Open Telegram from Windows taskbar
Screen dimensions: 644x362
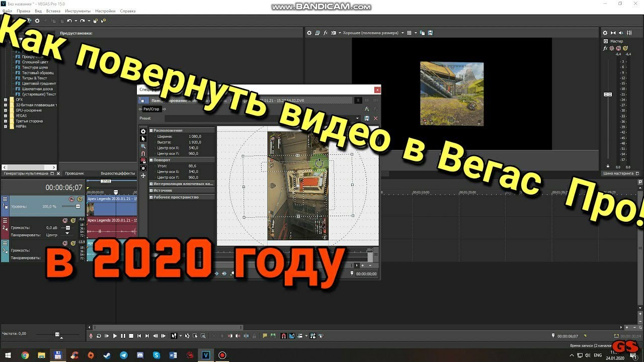[124, 355]
